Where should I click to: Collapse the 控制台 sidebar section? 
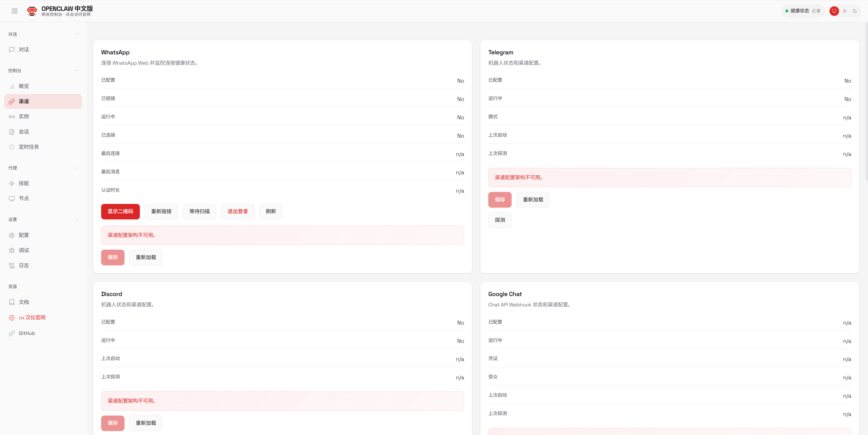click(77, 70)
